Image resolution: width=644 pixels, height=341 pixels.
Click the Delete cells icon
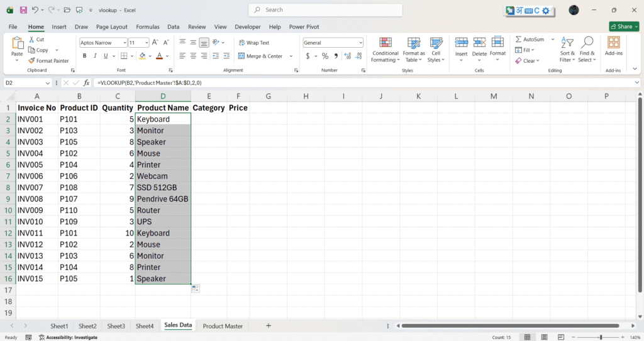tap(479, 42)
